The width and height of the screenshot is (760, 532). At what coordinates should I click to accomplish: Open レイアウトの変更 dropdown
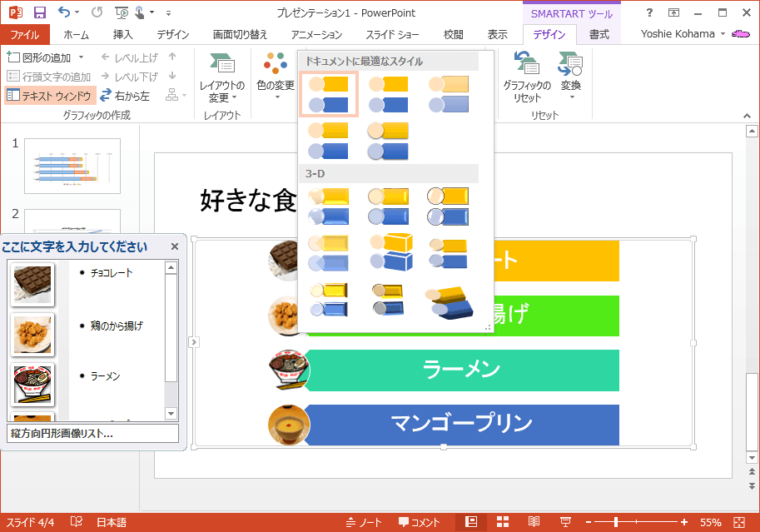pos(222,77)
